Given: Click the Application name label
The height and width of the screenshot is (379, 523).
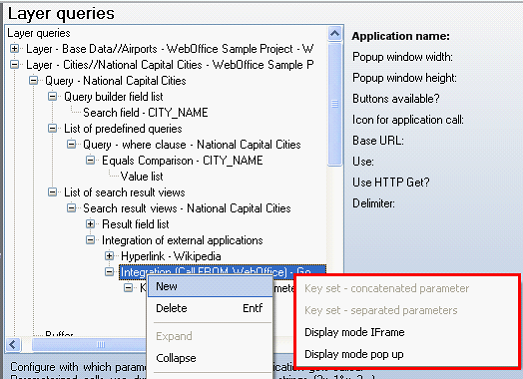Looking at the screenshot, I should (401, 36).
